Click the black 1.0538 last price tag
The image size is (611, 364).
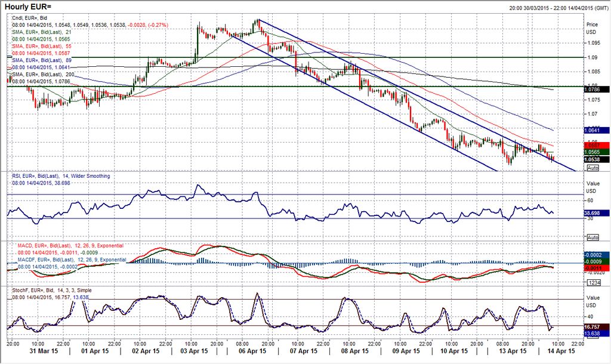pyautogui.click(x=597, y=159)
